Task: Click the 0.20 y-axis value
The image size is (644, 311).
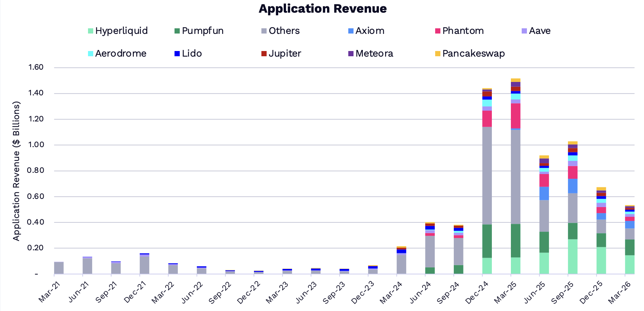Action: tap(36, 248)
